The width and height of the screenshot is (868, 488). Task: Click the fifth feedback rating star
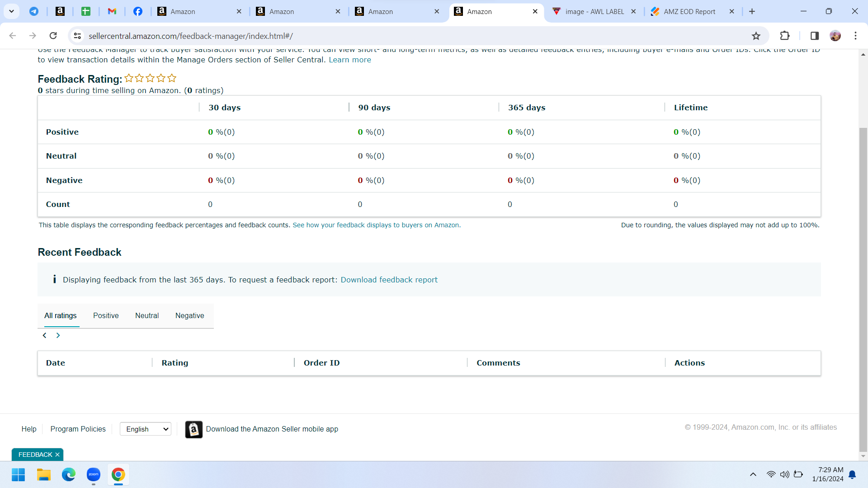[x=172, y=78]
